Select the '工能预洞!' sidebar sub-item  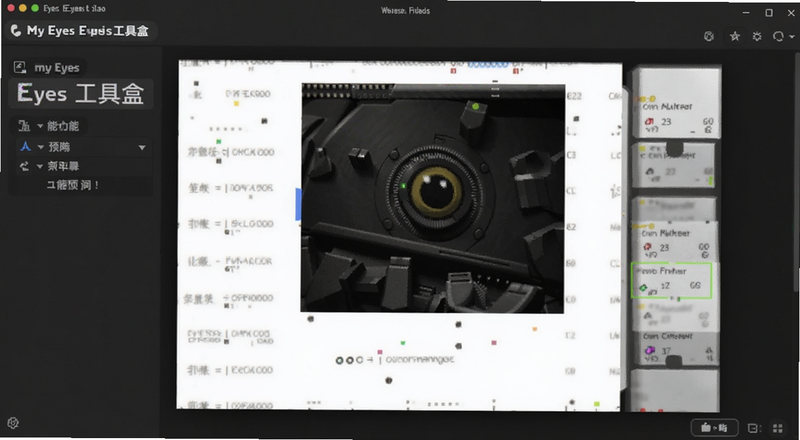click(x=72, y=185)
